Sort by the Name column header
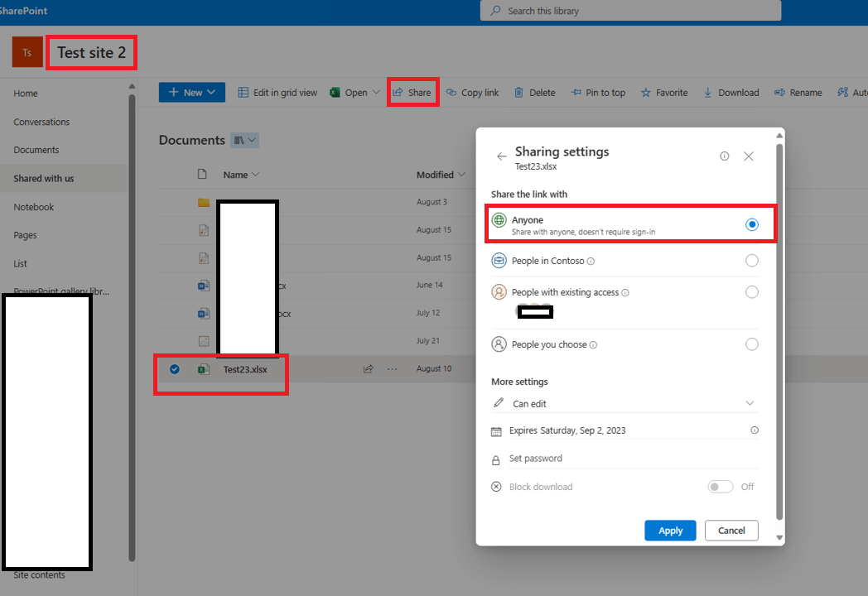The image size is (868, 596). pos(241,175)
